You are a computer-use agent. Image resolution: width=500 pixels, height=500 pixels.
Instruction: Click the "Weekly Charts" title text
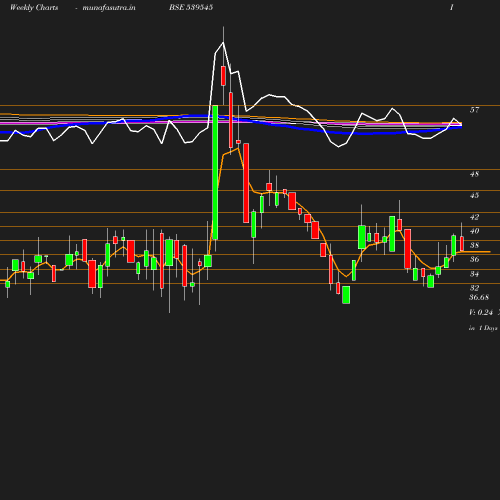(34, 7)
